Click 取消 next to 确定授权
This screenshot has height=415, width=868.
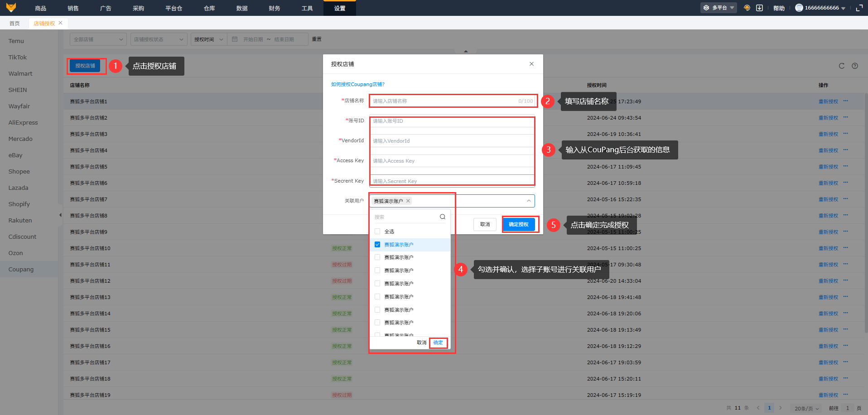click(485, 224)
